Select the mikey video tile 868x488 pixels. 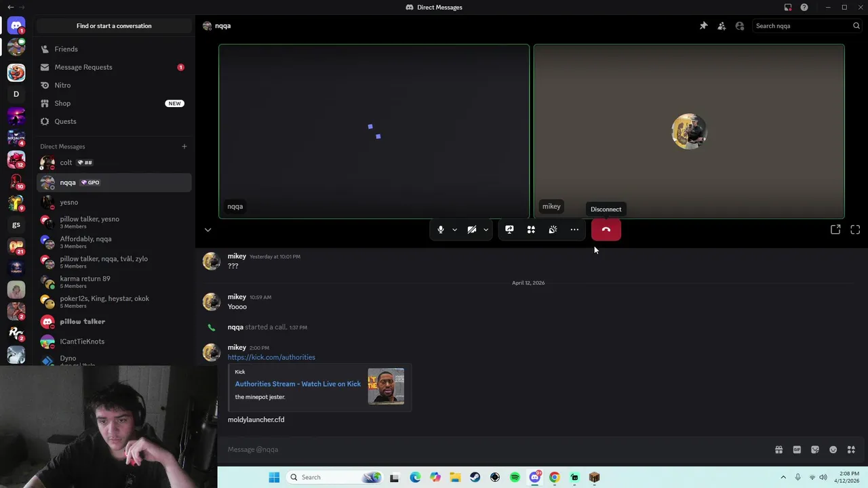tap(689, 131)
